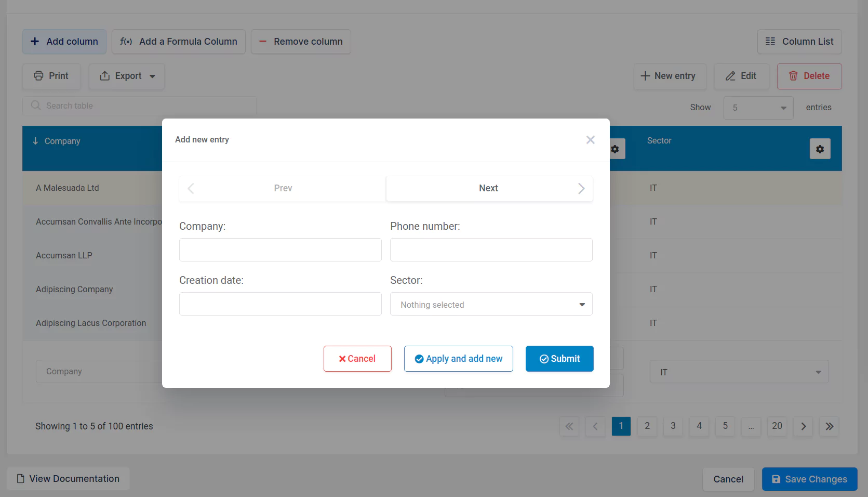Open Sector column settings gear

(820, 149)
